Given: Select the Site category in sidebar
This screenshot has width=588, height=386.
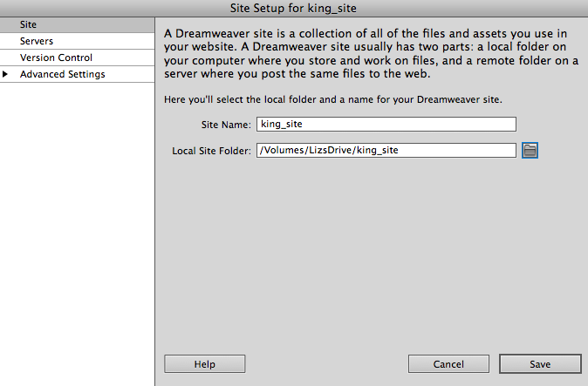Looking at the screenshot, I should click(28, 24).
